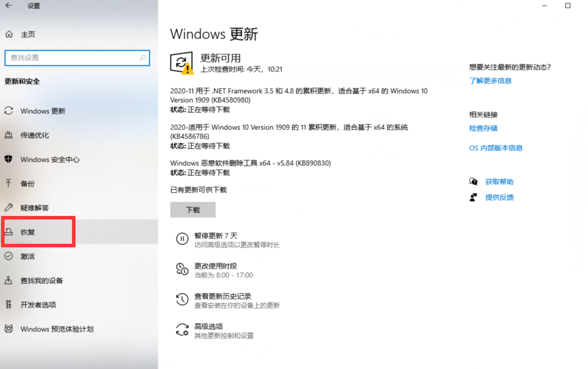
Task: Open the 恢复 sidebar item
Action: [28, 232]
